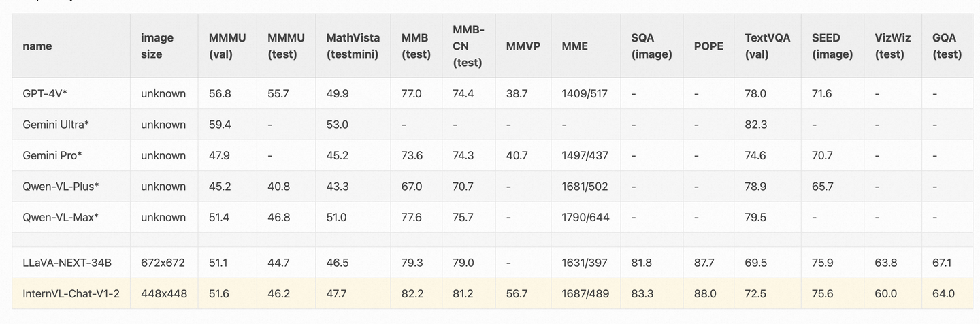Click the 448x448 image size cell
This screenshot has height=324, width=980.
pyautogui.click(x=164, y=293)
